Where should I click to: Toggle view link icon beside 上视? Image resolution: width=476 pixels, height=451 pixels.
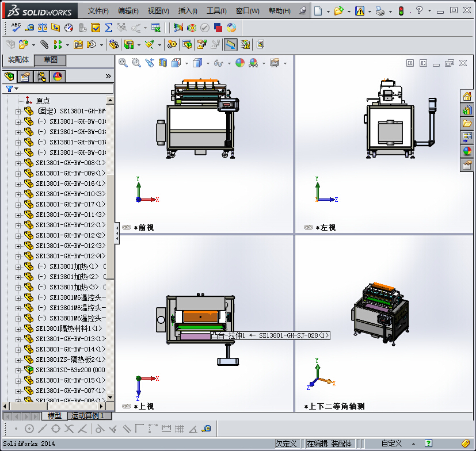pyautogui.click(x=126, y=406)
